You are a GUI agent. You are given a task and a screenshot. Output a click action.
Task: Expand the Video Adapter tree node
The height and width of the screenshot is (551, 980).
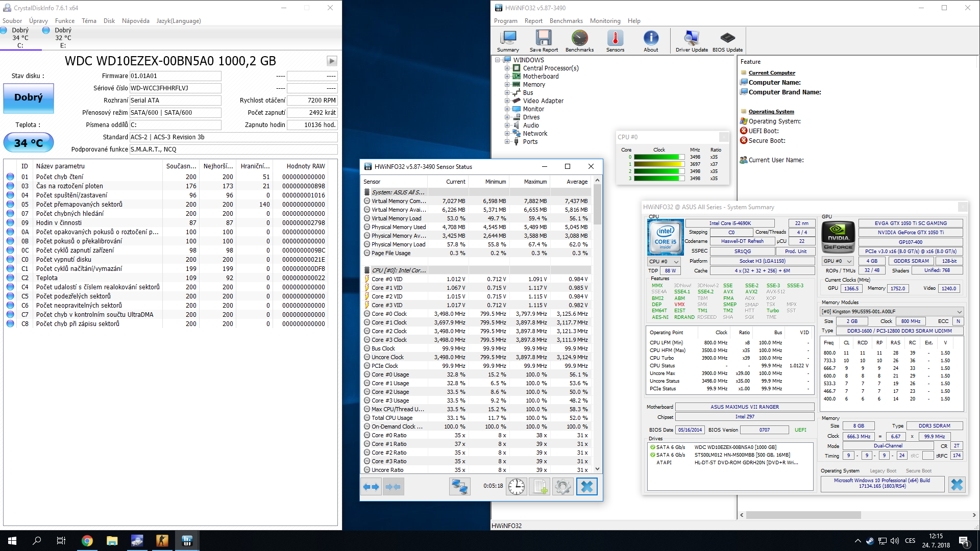tap(507, 101)
